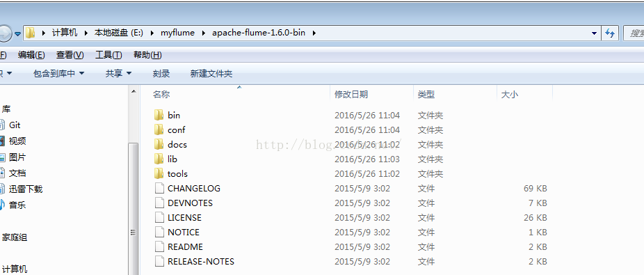The image size is (644, 275).
Task: Select 库 in navigation pane
Action: tap(6, 109)
